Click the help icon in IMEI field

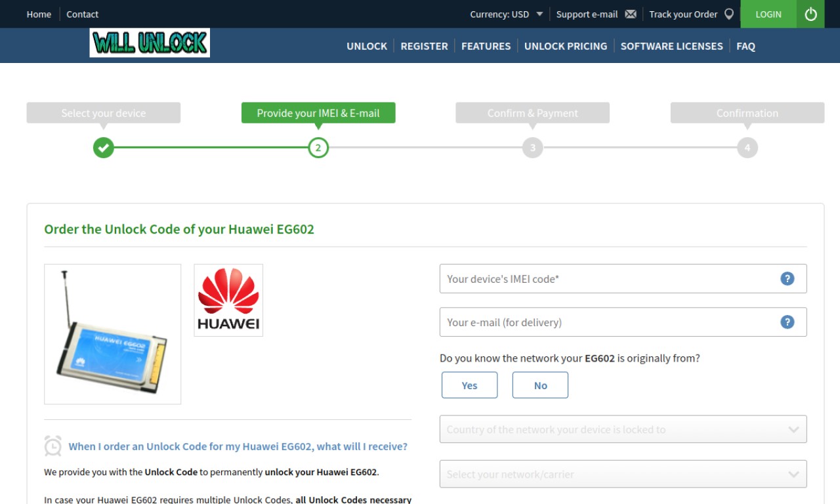click(787, 278)
